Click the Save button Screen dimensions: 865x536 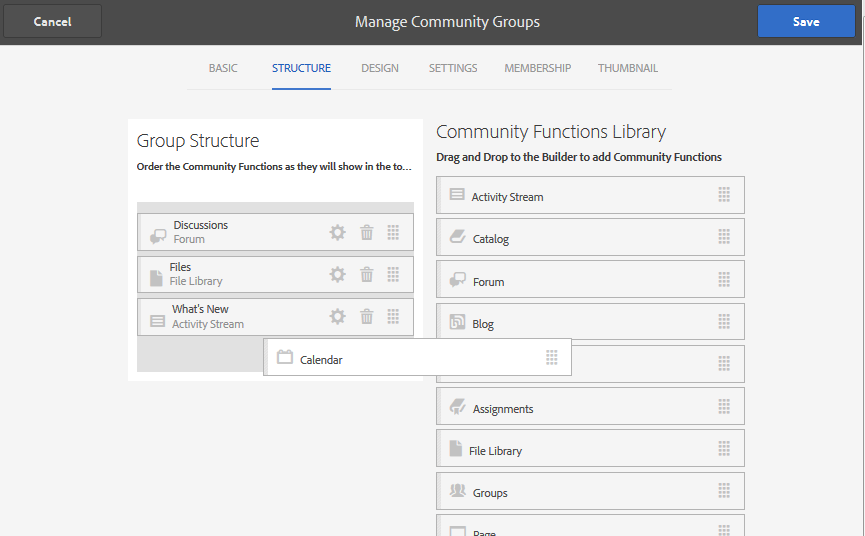coord(806,22)
